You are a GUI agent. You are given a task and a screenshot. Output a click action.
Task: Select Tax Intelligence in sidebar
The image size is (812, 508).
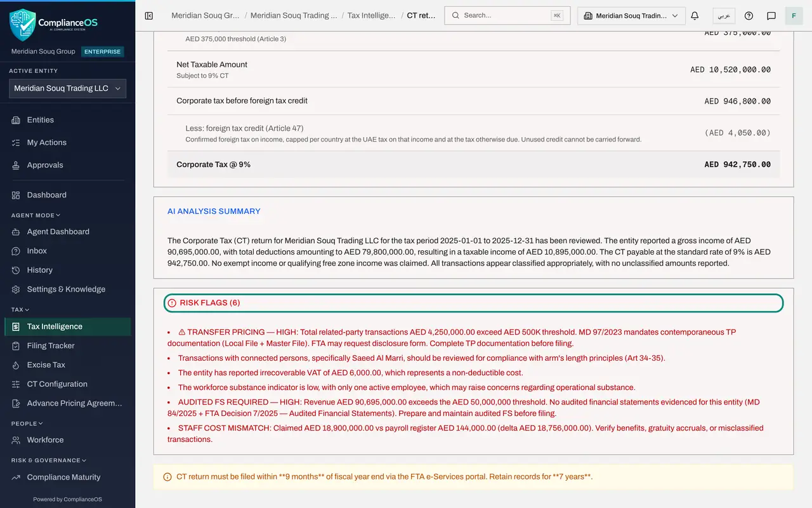(x=67, y=326)
